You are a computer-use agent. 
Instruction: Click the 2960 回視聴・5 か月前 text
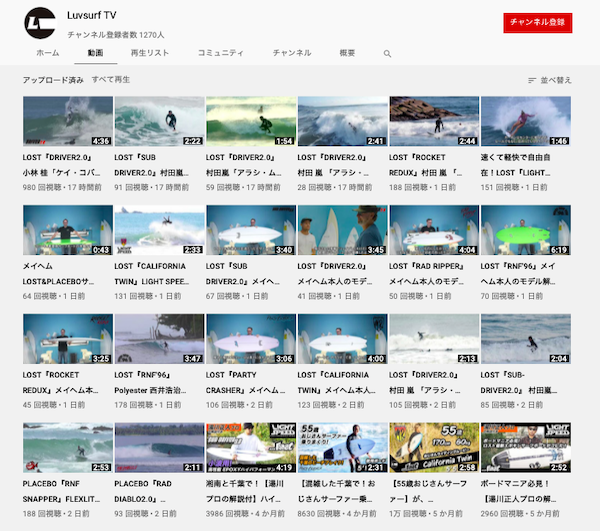point(520,514)
